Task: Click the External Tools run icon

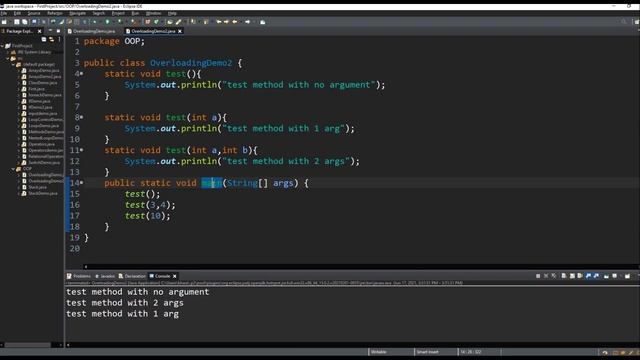Action: (x=133, y=22)
